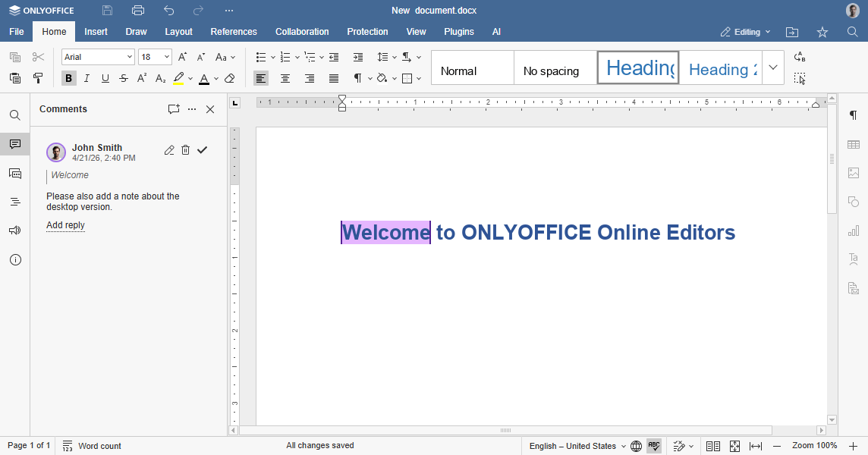Open the Collaboration tab
Image resolution: width=868 pixels, height=455 pixels.
pyautogui.click(x=302, y=32)
